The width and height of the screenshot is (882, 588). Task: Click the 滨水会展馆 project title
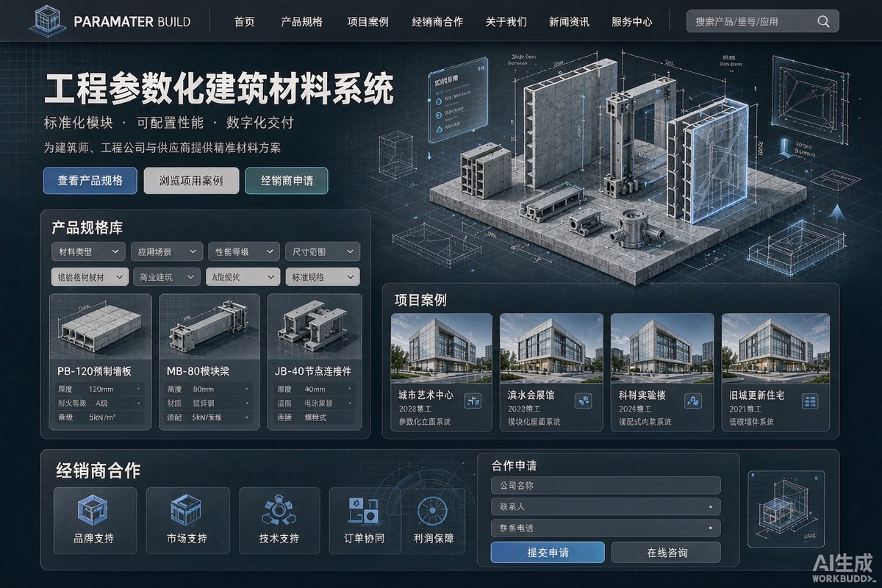point(530,395)
